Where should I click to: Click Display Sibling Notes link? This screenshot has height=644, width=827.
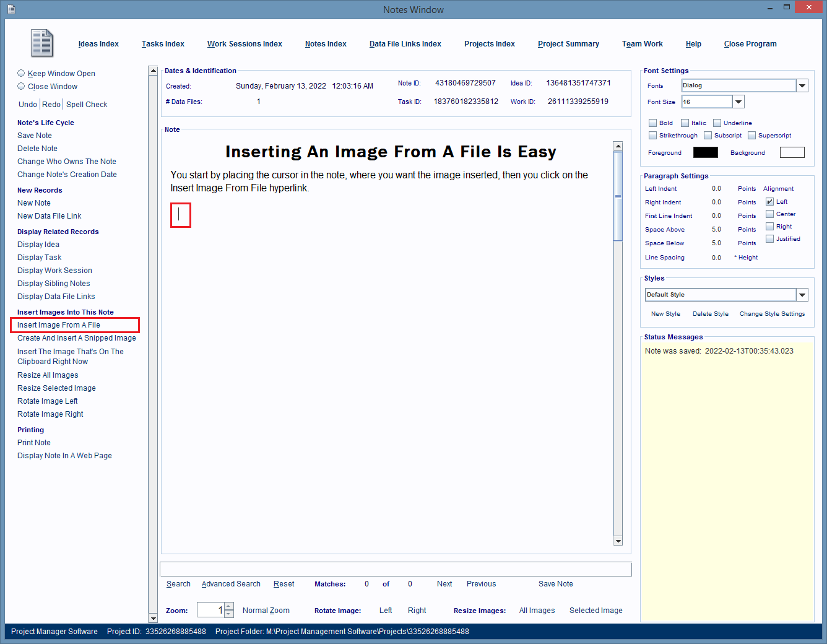click(x=54, y=284)
